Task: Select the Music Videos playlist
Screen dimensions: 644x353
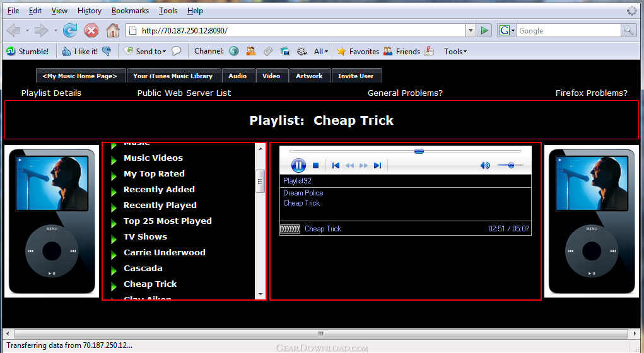Action: 153,158
